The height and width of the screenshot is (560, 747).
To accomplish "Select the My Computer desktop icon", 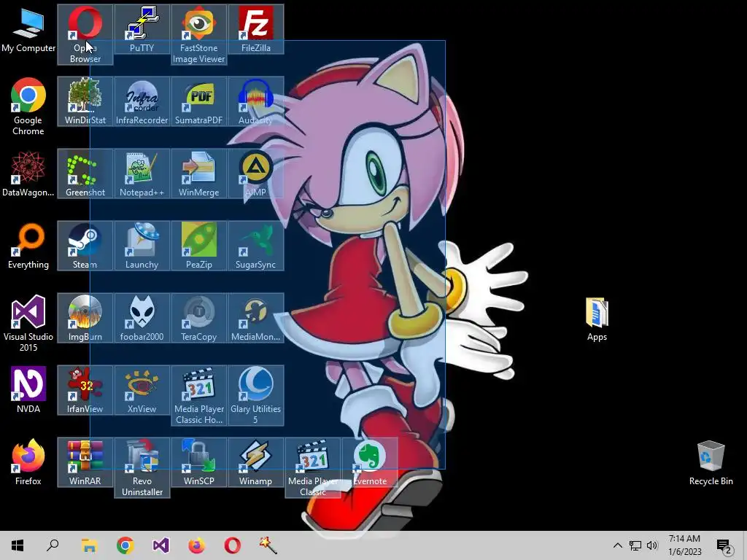I will 28,31.
